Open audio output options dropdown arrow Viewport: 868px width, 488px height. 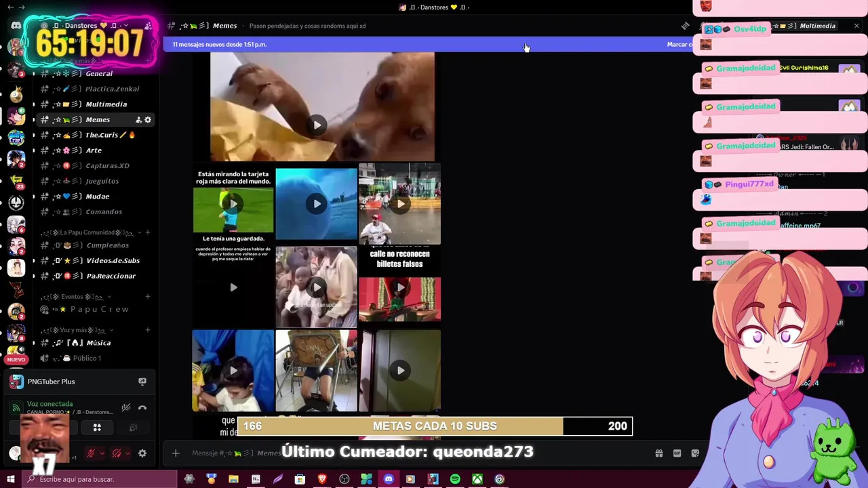[127, 453]
